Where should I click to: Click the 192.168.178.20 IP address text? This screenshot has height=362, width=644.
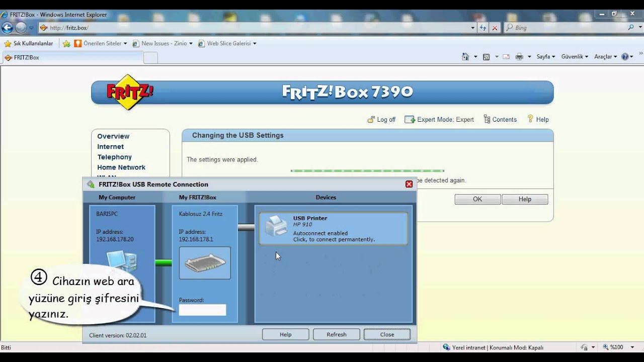point(115,239)
